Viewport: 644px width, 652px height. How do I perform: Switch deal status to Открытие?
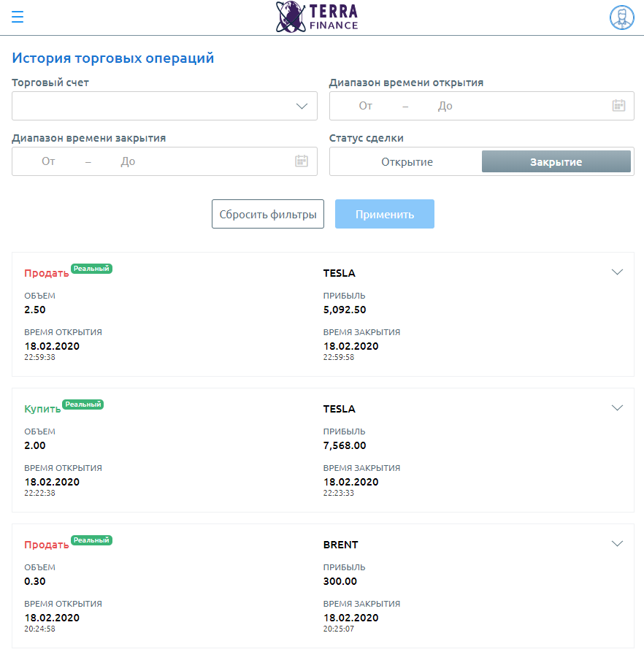pyautogui.click(x=407, y=162)
